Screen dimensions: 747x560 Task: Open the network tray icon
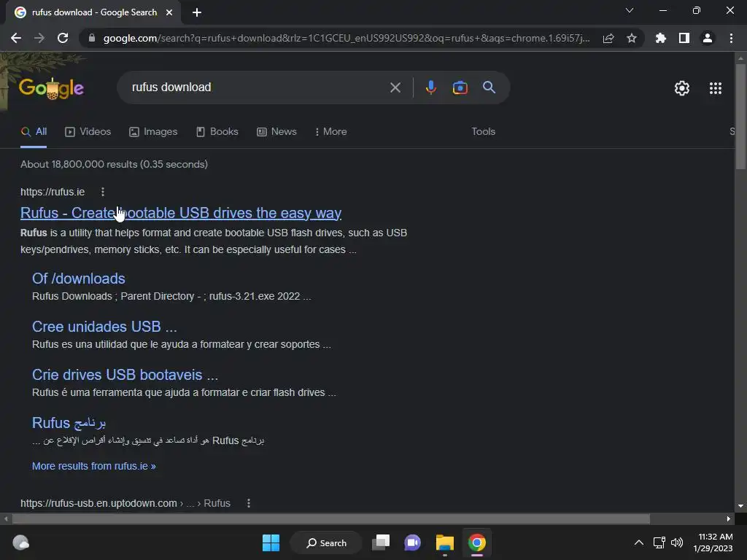tap(659, 542)
